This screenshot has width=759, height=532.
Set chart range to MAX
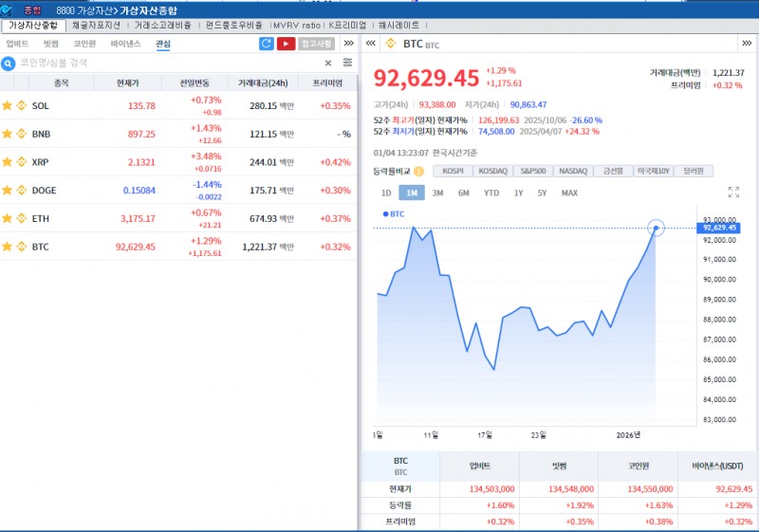[570, 193]
